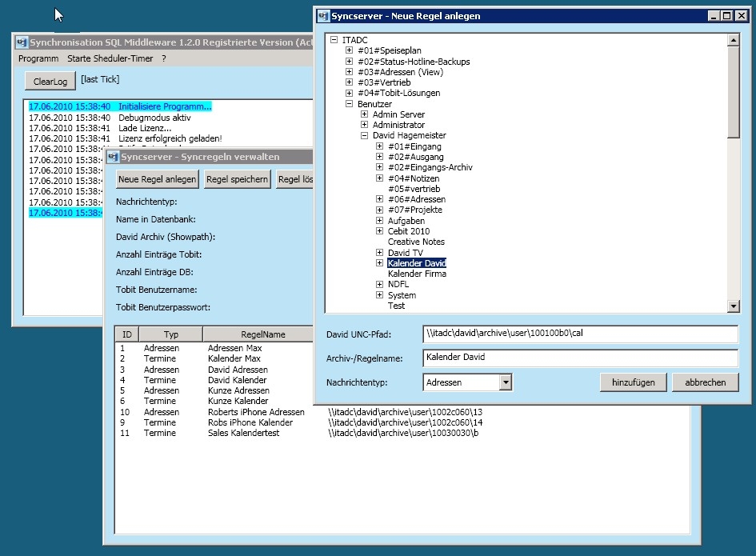Screen dimensions: 756x556
Task: Expand the Cebit 2010 folder
Action: coord(379,231)
